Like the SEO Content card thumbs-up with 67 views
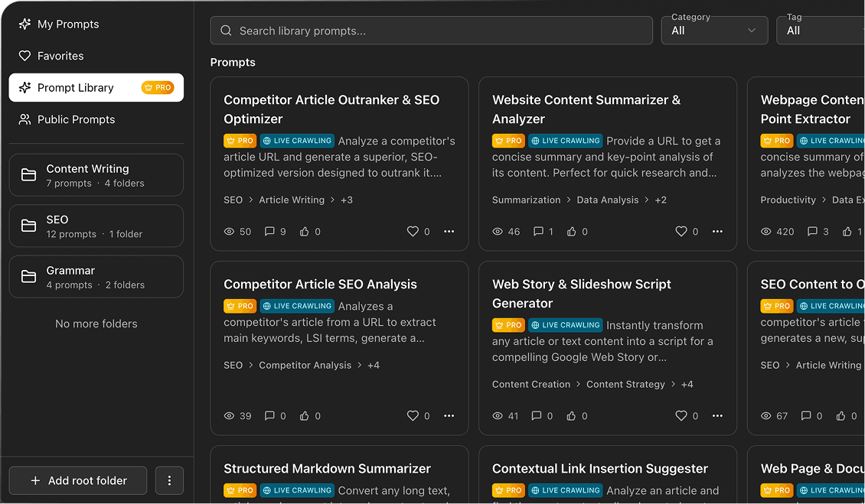Screen dimensions: 865x504 point(841,416)
